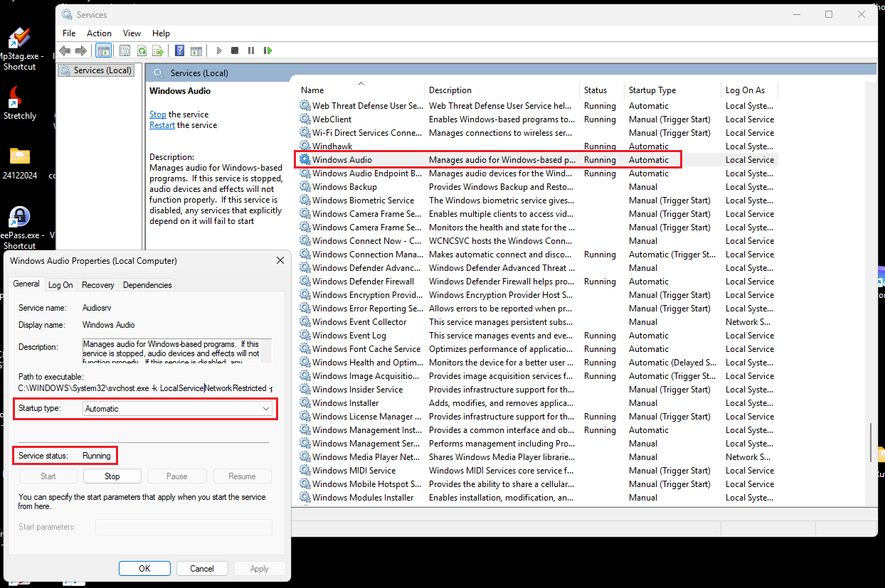
Task: Open the Startup type dropdown in Properties dialog
Action: pyautogui.click(x=177, y=409)
